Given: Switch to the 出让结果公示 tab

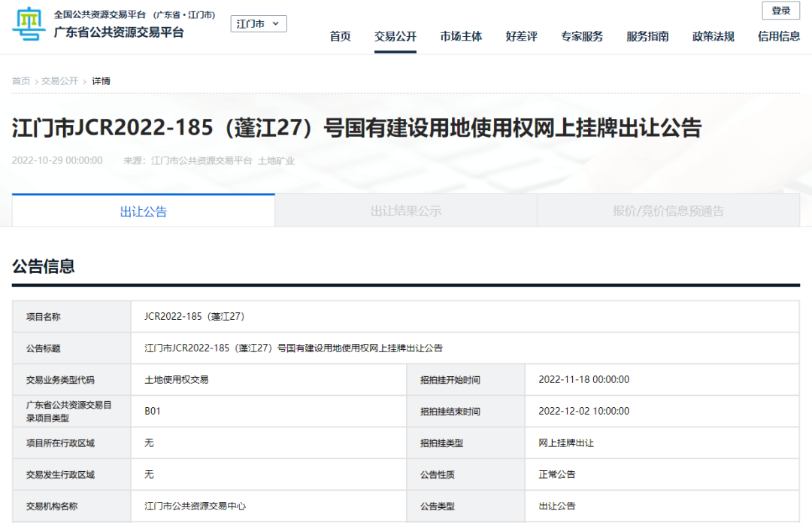Looking at the screenshot, I should (x=406, y=211).
